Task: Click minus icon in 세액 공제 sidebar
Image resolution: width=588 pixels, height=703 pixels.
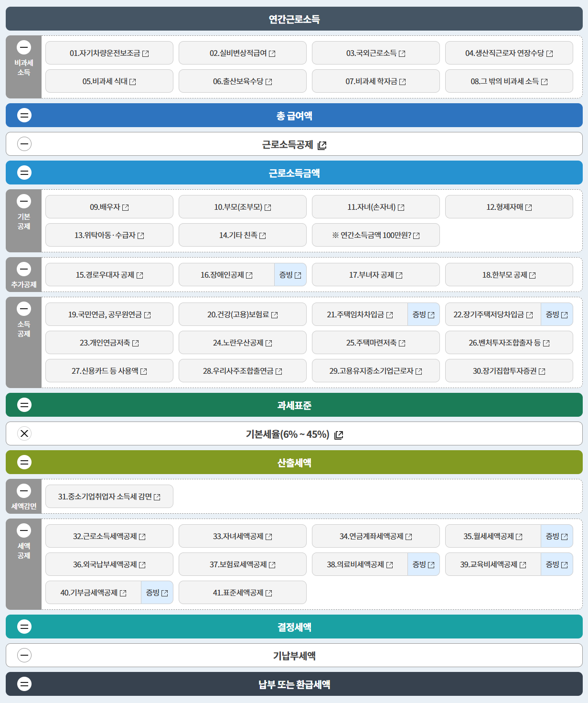Action: tap(24, 530)
